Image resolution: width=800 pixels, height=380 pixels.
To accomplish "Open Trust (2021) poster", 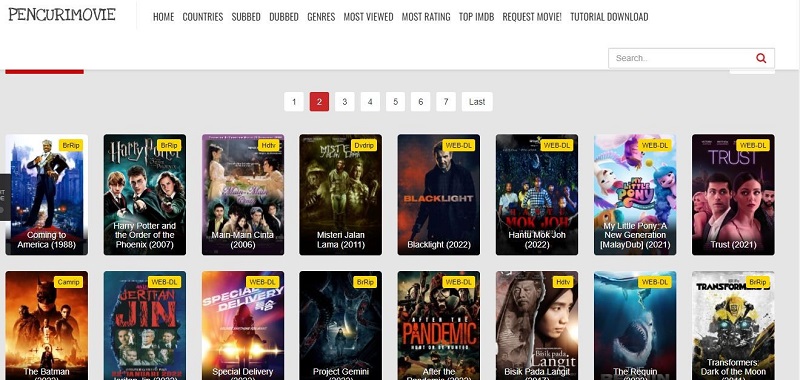I will coord(733,194).
